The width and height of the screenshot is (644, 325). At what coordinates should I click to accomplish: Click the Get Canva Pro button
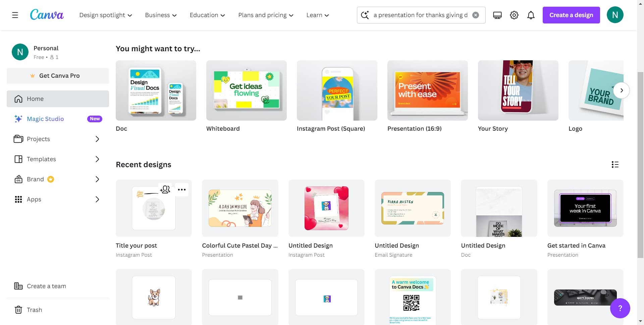click(58, 76)
